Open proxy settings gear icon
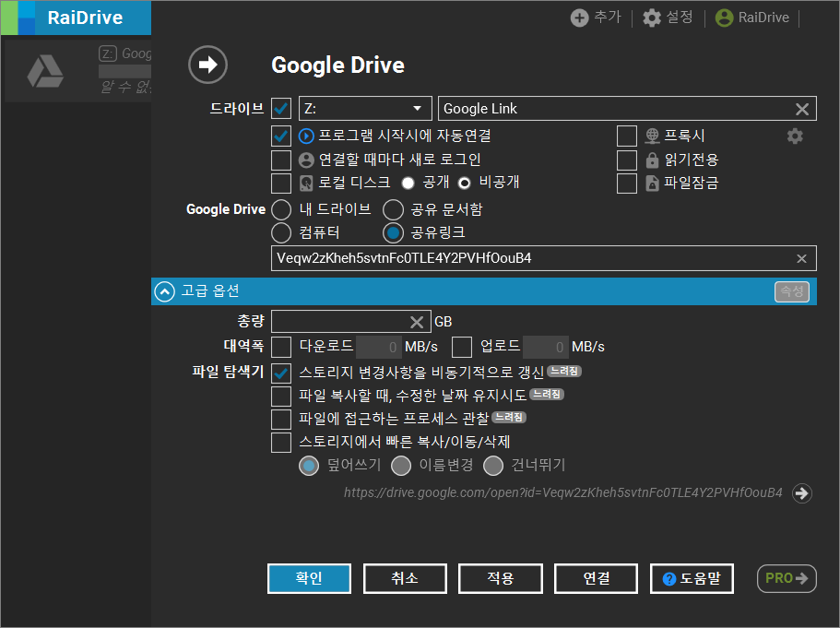The image size is (840, 628). click(x=795, y=136)
